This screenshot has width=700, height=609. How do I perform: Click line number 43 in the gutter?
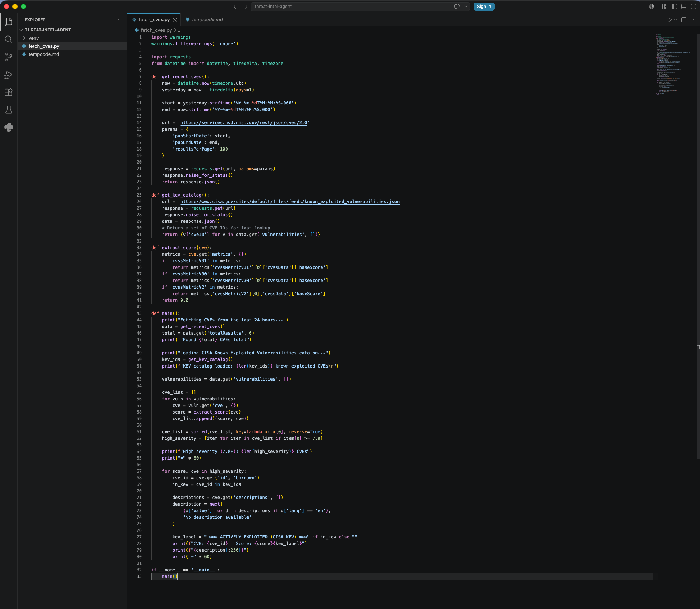click(139, 313)
